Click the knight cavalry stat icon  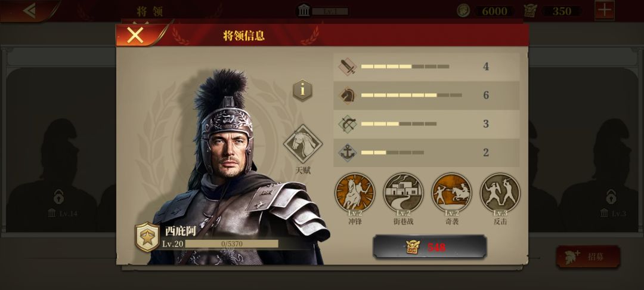click(x=348, y=95)
